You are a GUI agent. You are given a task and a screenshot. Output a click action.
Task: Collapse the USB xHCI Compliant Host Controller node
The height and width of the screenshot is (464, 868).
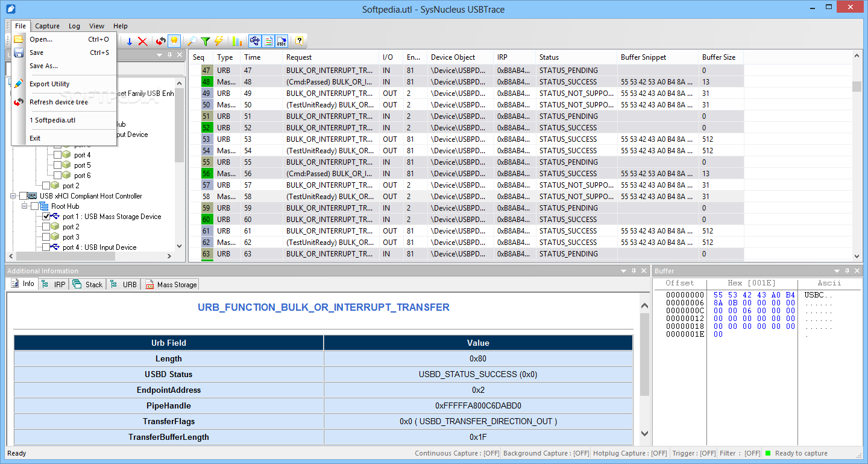coord(13,196)
